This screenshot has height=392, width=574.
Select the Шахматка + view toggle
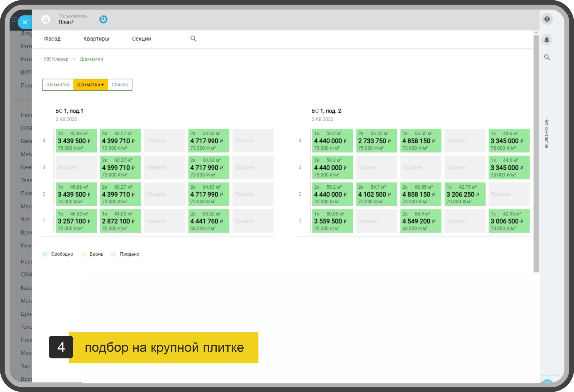90,85
